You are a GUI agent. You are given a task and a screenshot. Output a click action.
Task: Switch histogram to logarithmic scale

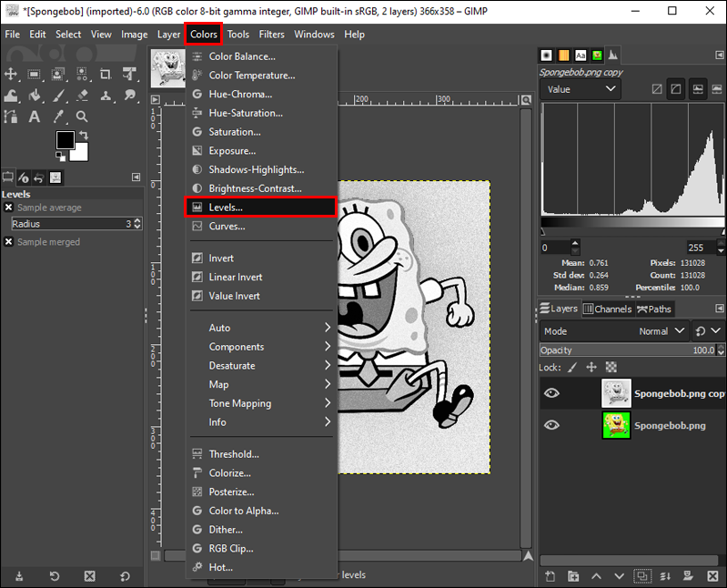(676, 89)
